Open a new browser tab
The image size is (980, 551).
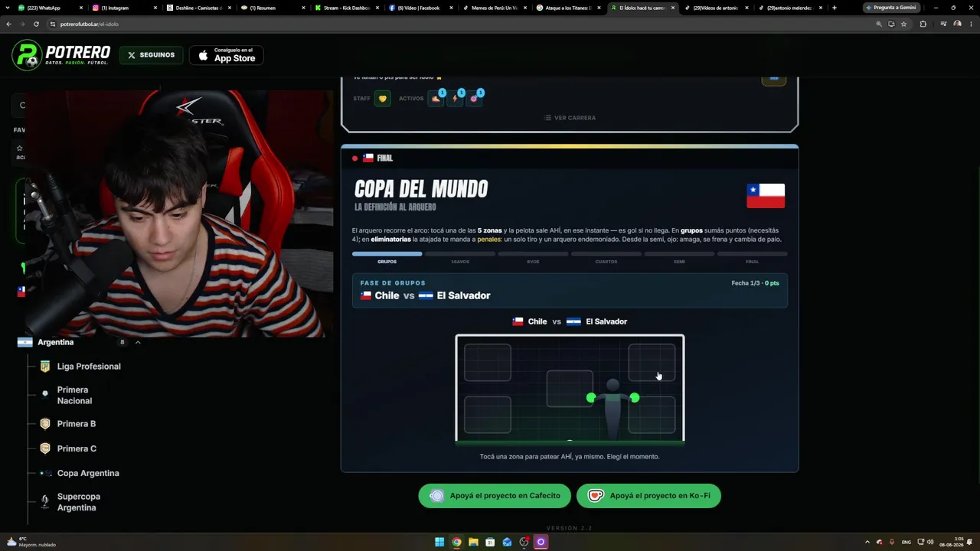coord(835,8)
